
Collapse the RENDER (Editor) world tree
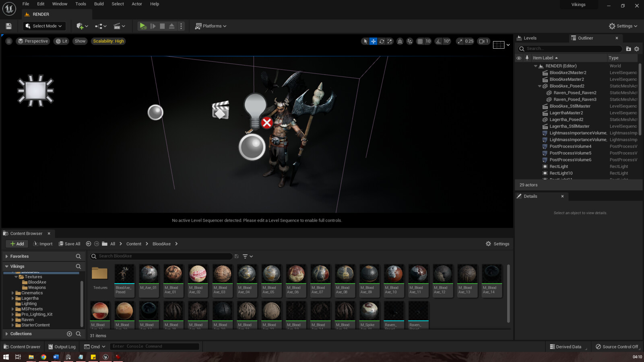tap(535, 66)
